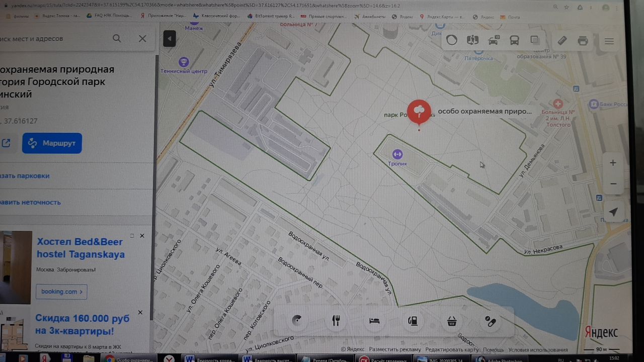The height and width of the screenshot is (362, 644).
Task: Toggle public transport bus icon
Action: pos(514,41)
